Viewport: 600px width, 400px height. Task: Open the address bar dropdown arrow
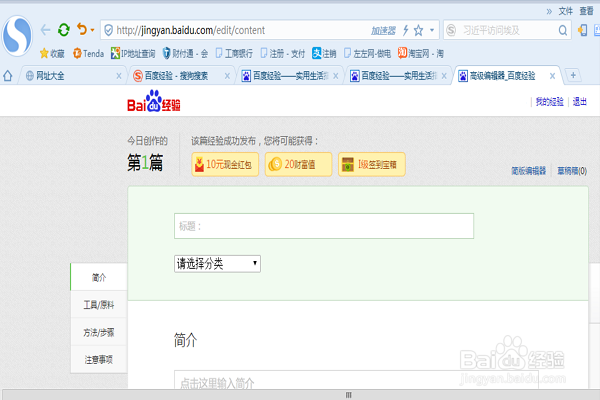(432, 30)
